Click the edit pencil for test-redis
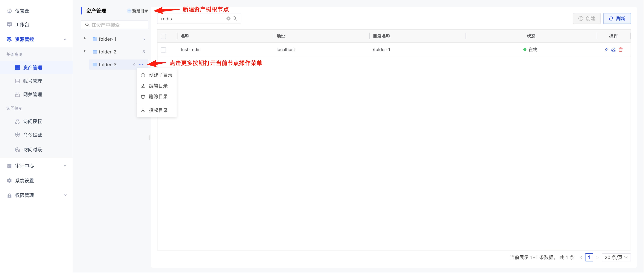This screenshot has width=644, height=273. (613, 49)
